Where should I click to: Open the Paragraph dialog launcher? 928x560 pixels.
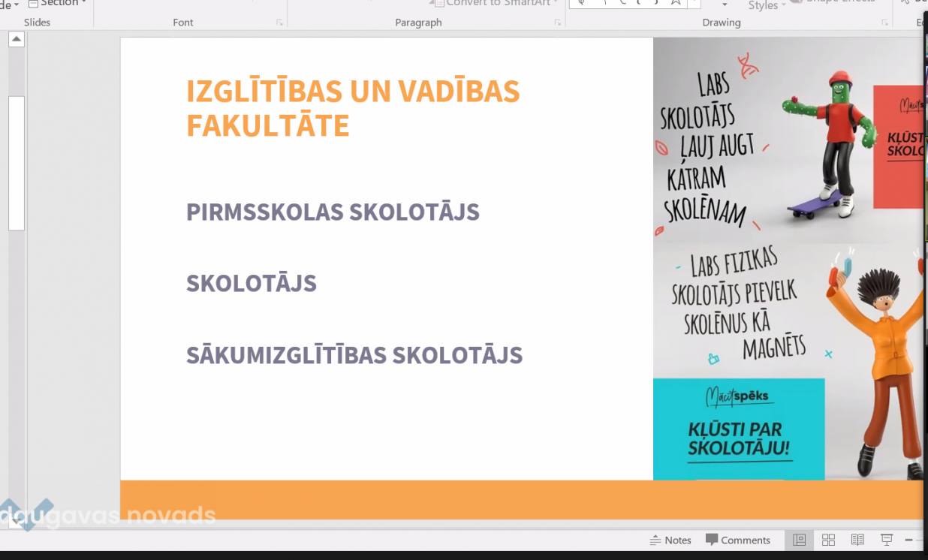tap(557, 23)
